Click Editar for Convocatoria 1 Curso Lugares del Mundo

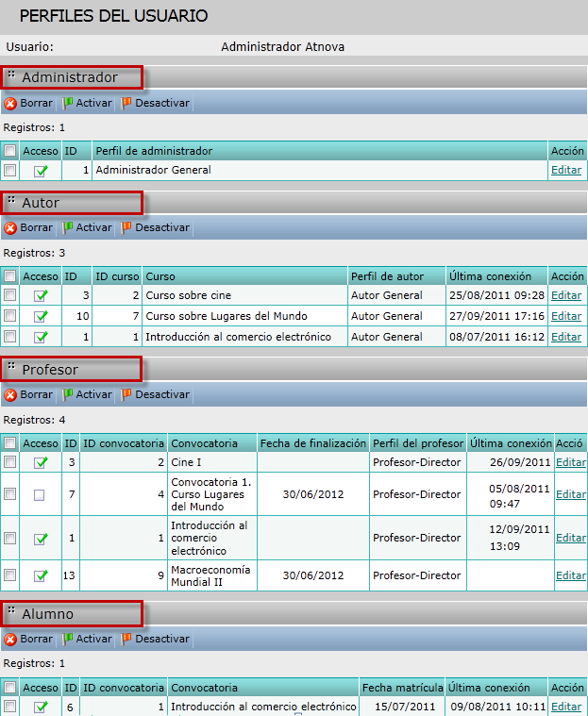pyautogui.click(x=571, y=494)
